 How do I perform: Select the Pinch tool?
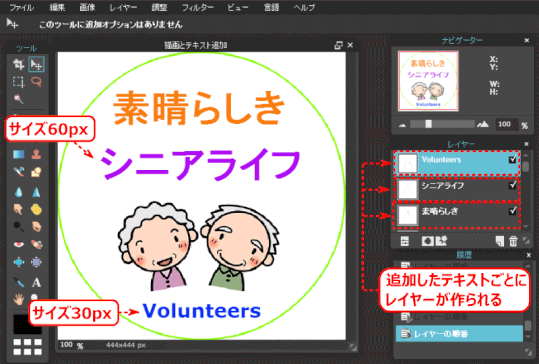(x=36, y=262)
